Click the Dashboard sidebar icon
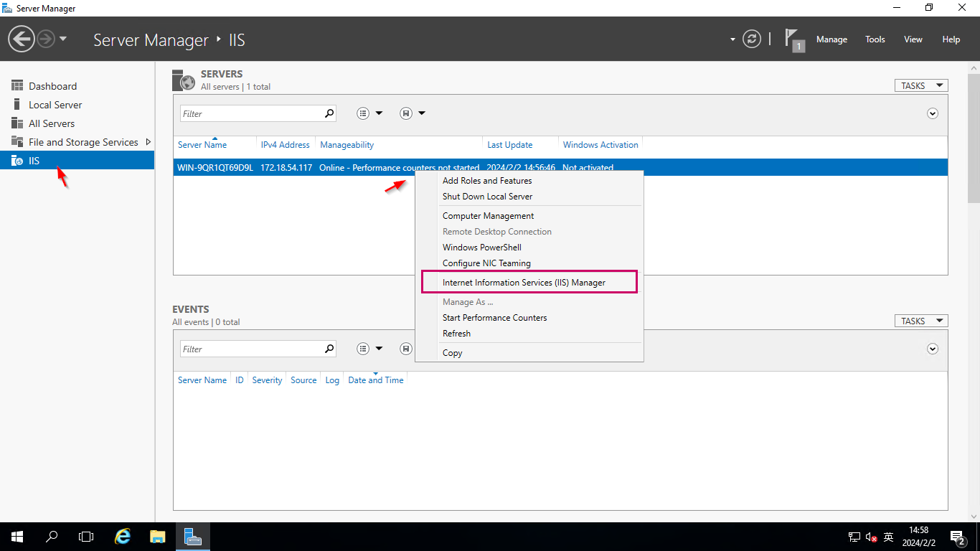 click(x=17, y=86)
